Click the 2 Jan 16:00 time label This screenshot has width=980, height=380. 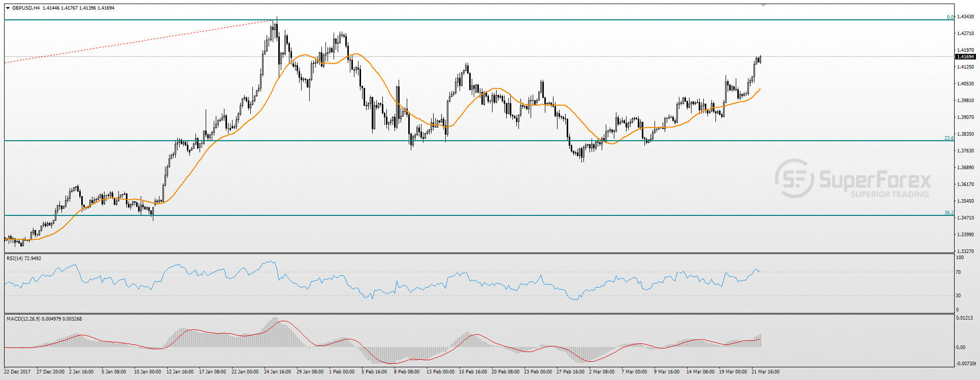coord(81,372)
